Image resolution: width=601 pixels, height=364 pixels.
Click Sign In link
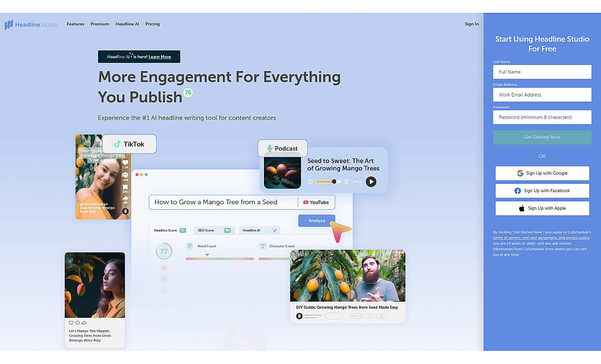coord(472,24)
